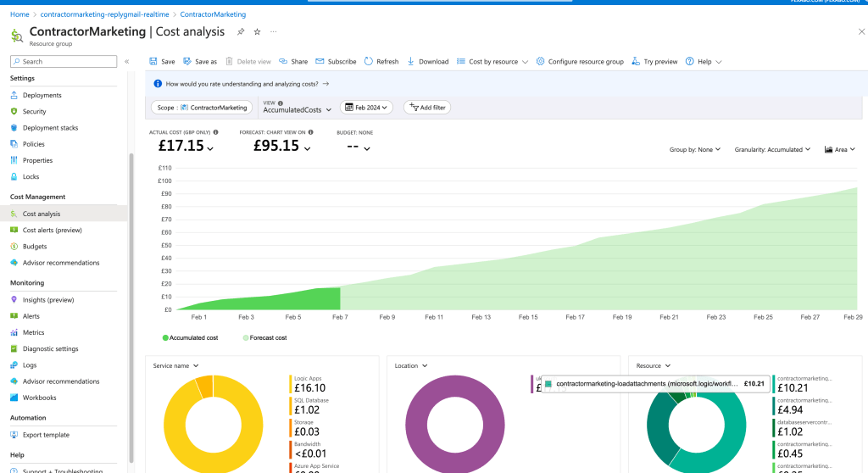868x473 pixels.
Task: Open the AccumulatedCosts view dropdown
Action: click(x=298, y=109)
